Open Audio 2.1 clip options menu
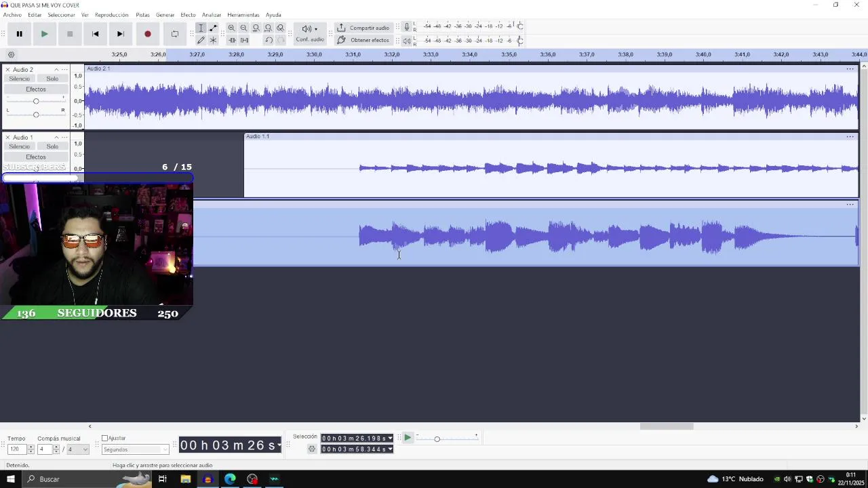The width and height of the screenshot is (868, 488). 850,69
